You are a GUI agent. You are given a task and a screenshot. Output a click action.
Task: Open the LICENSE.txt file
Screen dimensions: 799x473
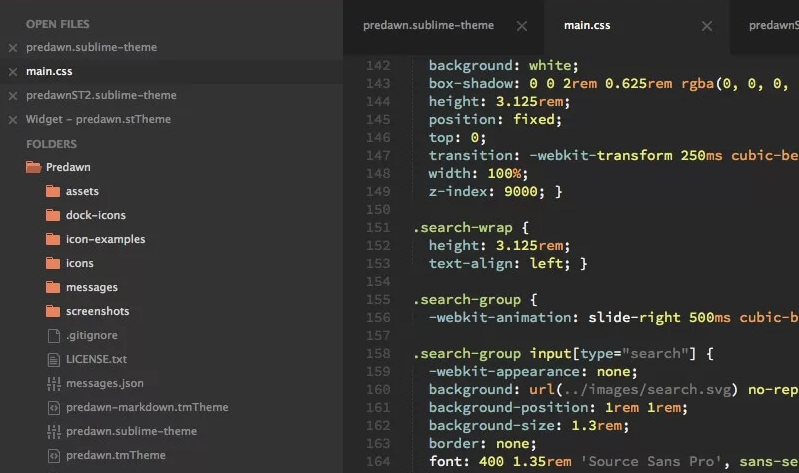pos(96,359)
